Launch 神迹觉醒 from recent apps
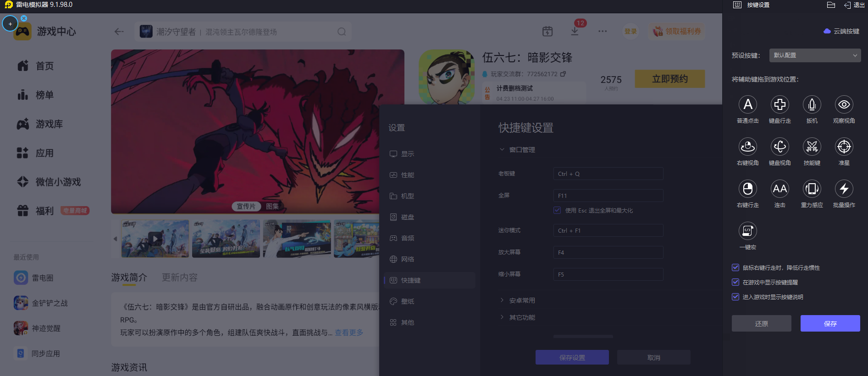This screenshot has height=376, width=868. pos(37,328)
